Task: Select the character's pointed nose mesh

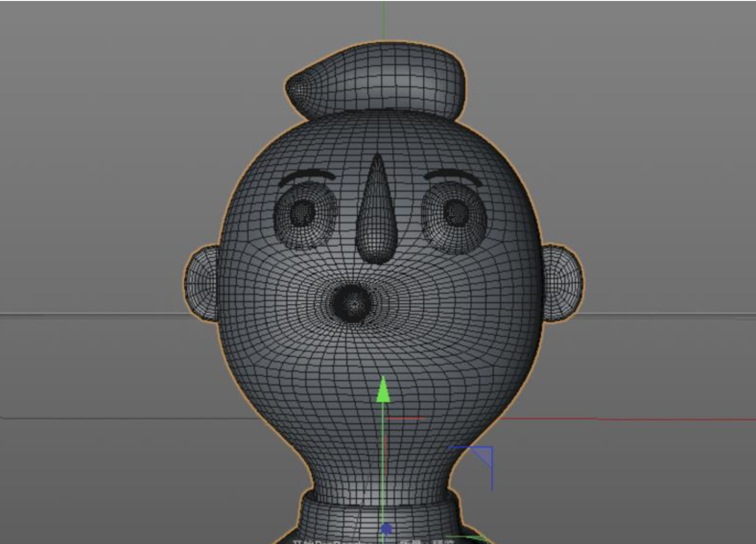Action: [377, 210]
